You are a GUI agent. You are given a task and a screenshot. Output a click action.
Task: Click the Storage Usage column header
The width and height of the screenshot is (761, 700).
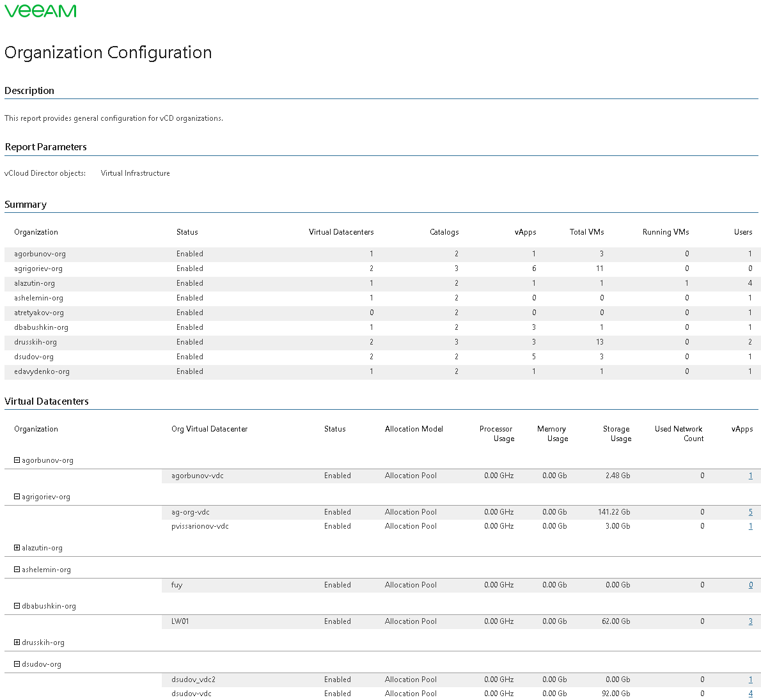point(617,433)
